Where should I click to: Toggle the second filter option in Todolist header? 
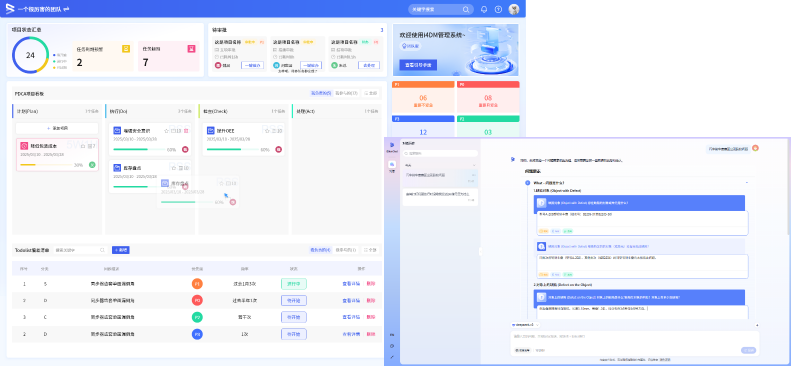click(346, 250)
